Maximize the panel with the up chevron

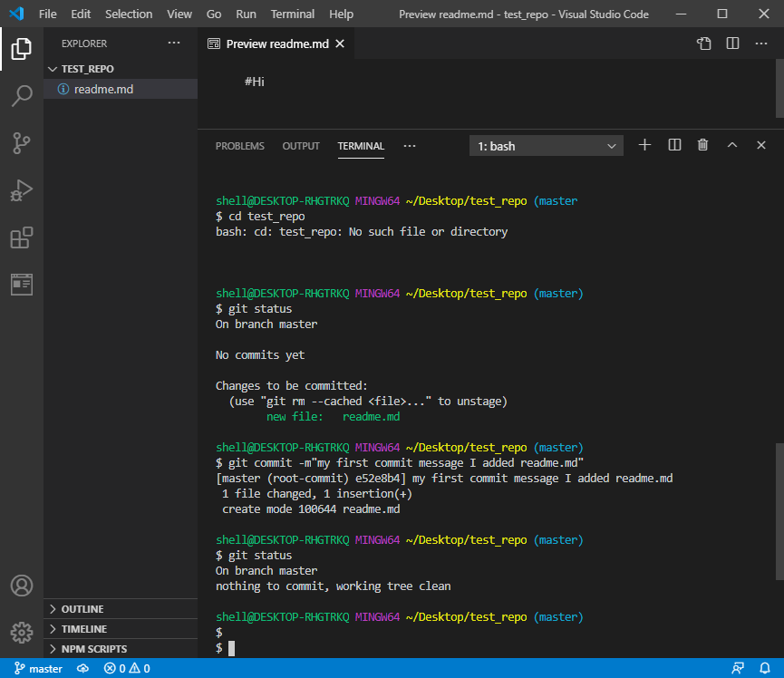[732, 145]
